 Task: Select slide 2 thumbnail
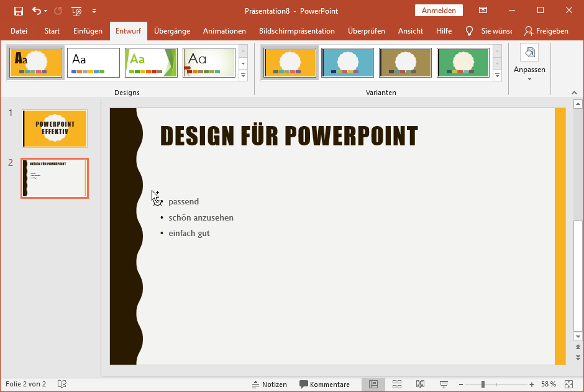coord(55,178)
